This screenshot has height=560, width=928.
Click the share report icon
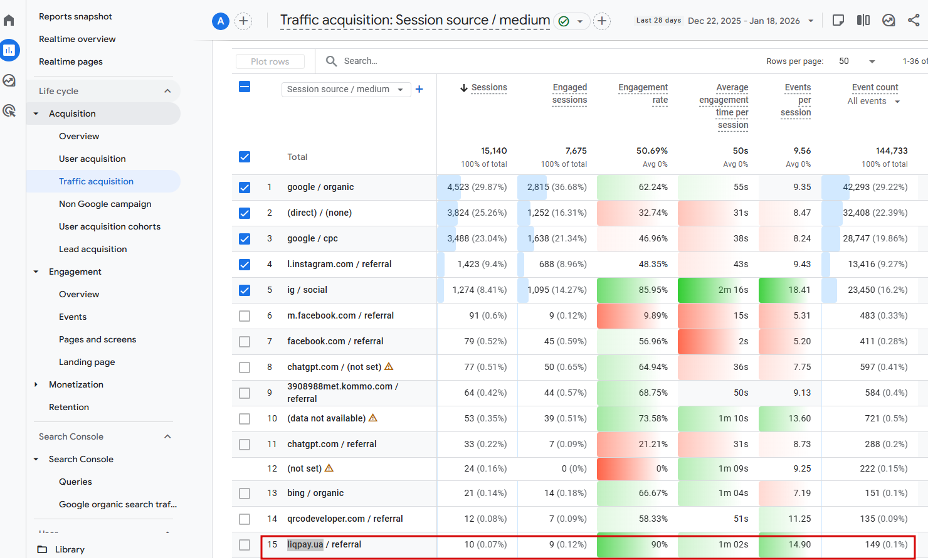(x=914, y=21)
